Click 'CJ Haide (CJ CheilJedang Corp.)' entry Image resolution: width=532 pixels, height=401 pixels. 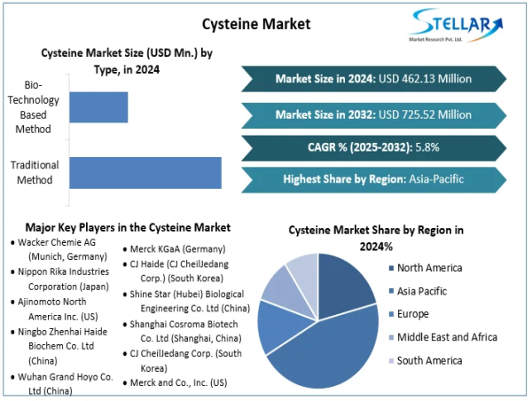click(x=176, y=271)
